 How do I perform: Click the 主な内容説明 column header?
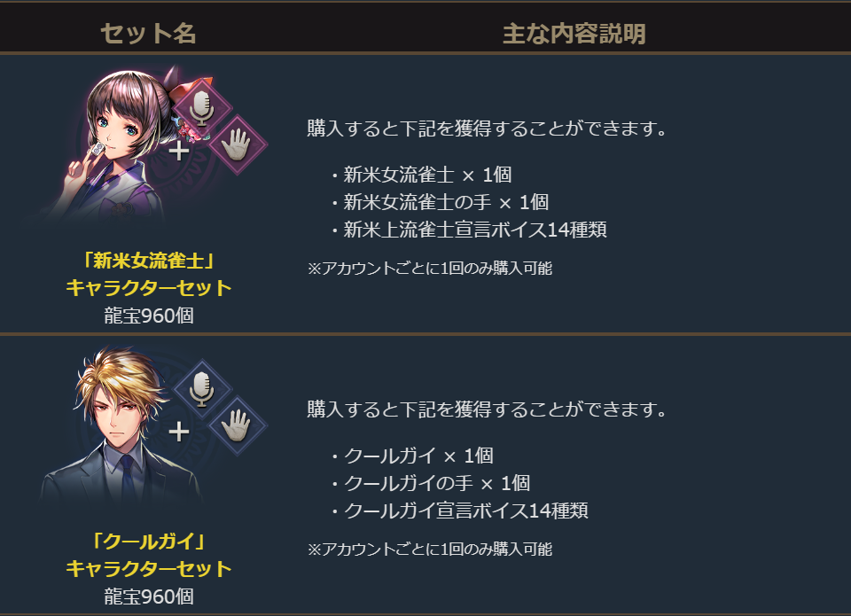(x=574, y=34)
